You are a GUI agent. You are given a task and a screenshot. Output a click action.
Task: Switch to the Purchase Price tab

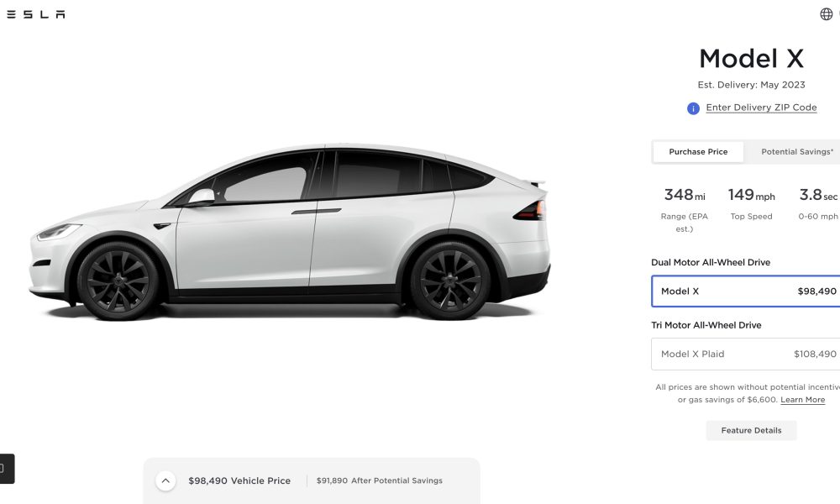click(698, 151)
